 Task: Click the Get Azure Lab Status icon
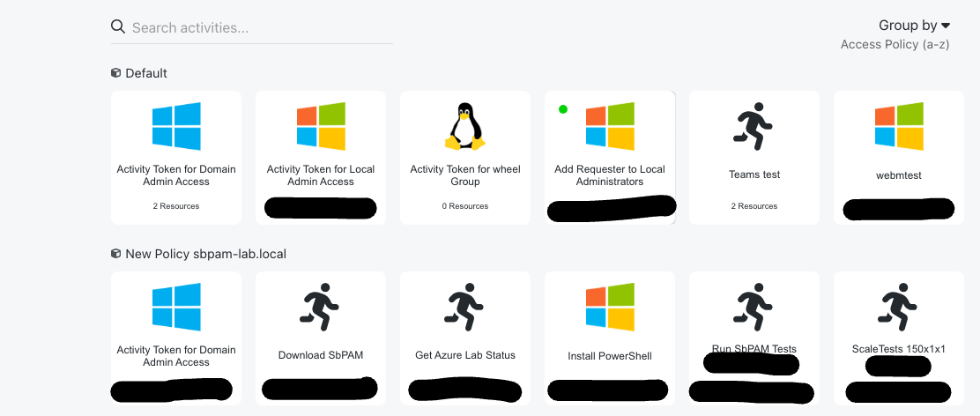point(464,307)
